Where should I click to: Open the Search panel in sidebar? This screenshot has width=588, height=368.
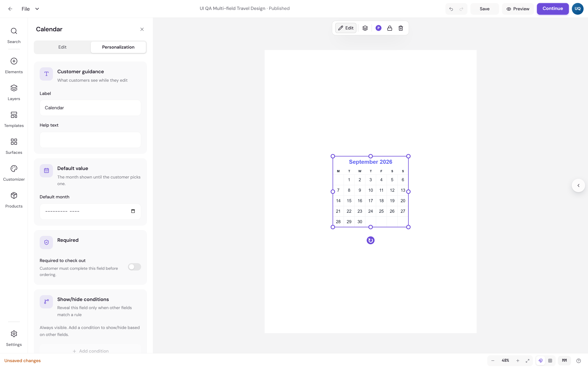(x=14, y=36)
